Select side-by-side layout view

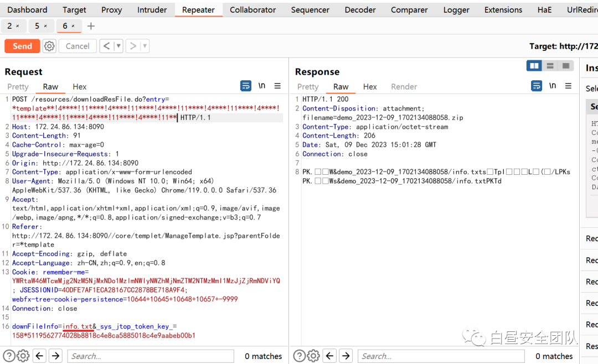pyautogui.click(x=534, y=66)
